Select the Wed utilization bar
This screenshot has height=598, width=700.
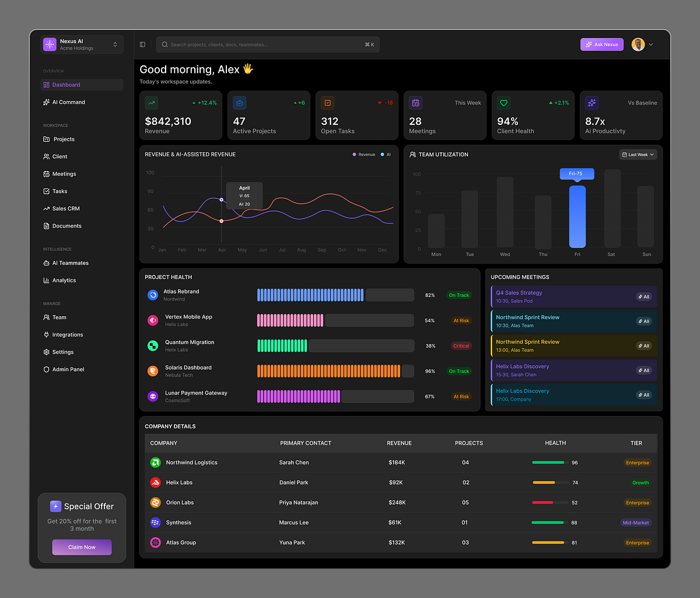click(x=505, y=212)
